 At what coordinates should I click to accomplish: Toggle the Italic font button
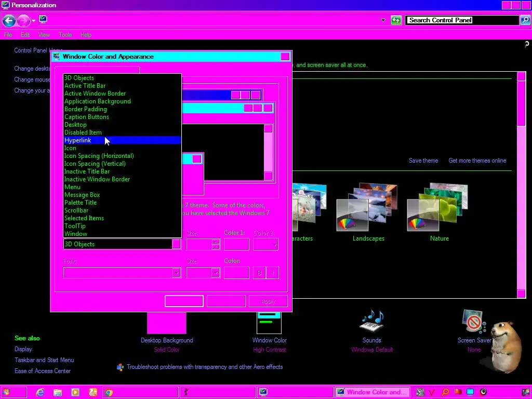(x=273, y=272)
